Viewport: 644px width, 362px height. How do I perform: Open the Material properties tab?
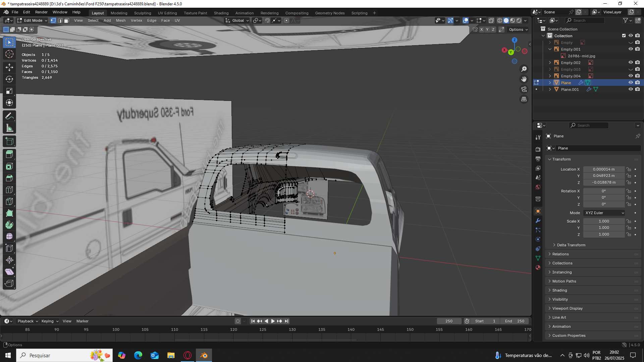[x=538, y=267]
